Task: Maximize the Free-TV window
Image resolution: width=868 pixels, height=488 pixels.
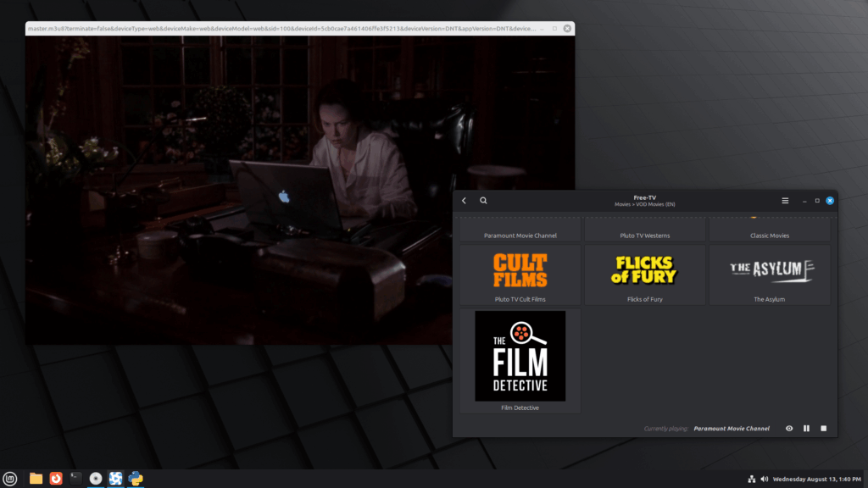Action: [817, 201]
